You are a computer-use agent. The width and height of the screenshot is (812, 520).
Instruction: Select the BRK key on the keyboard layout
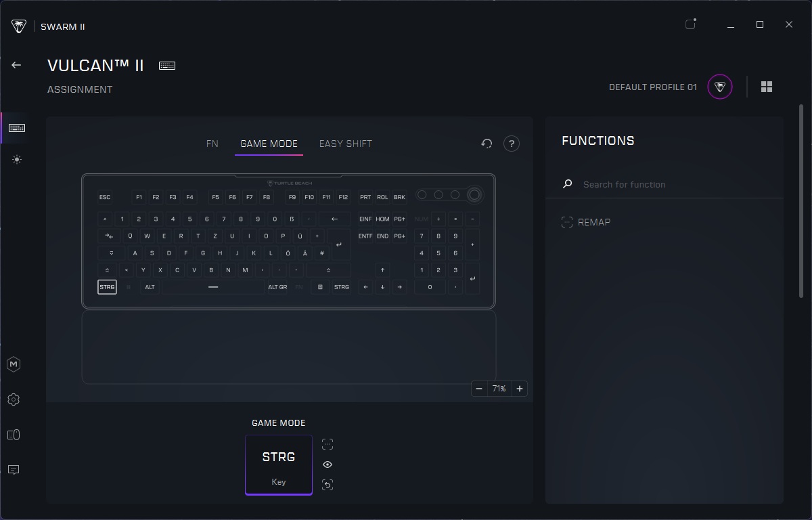coord(399,197)
